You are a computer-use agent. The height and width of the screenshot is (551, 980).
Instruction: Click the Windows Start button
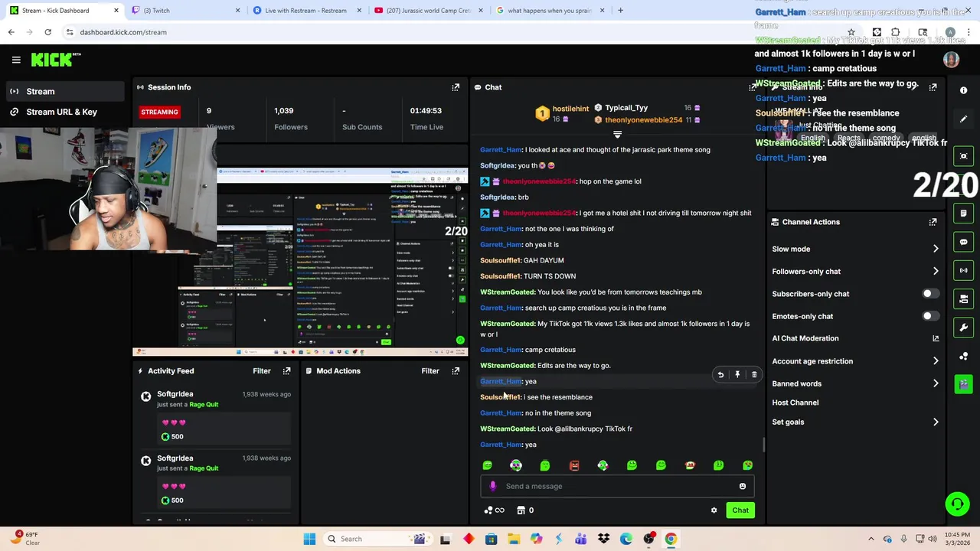tap(309, 539)
